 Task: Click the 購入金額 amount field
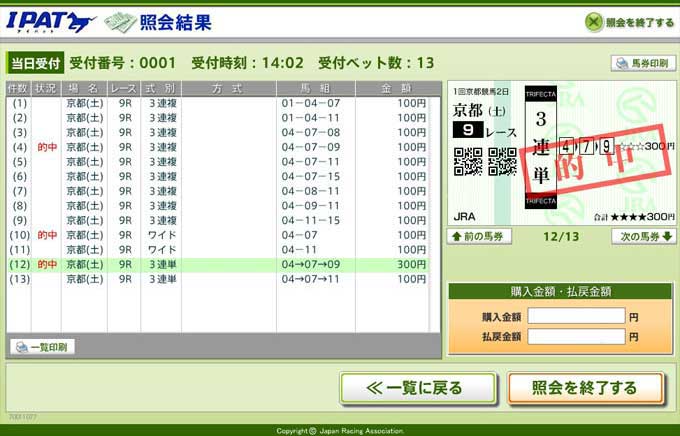pos(576,316)
